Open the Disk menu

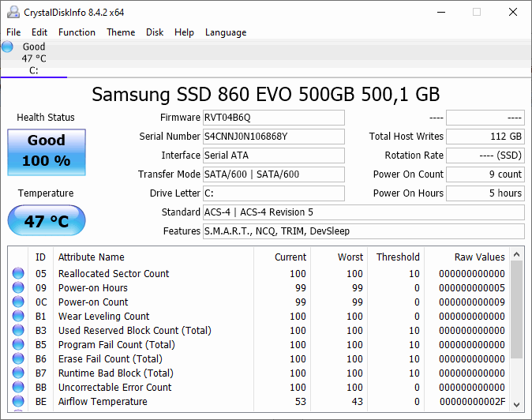click(x=155, y=32)
